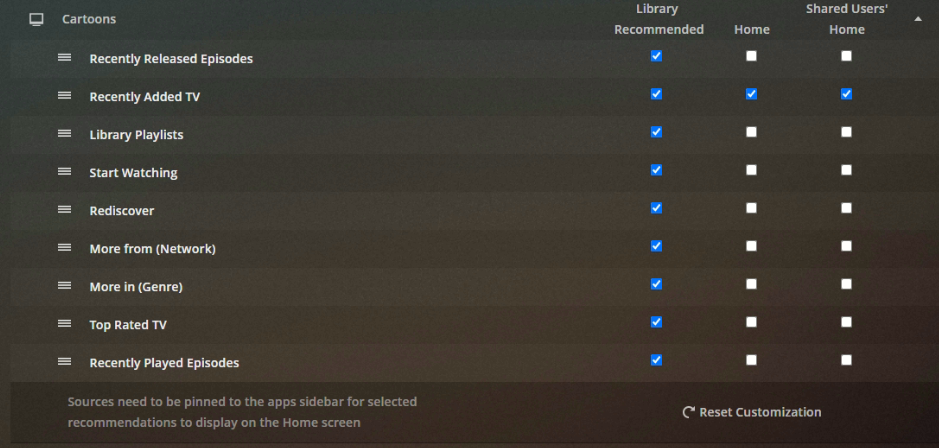939x448 pixels.
Task: Uncheck Library Recommended for Recently Added TV
Action: click(x=656, y=94)
